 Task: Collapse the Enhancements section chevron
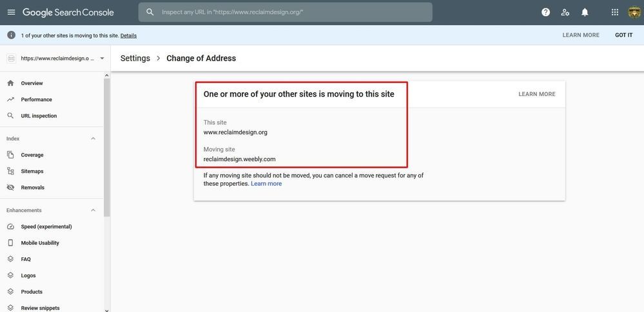(x=93, y=210)
